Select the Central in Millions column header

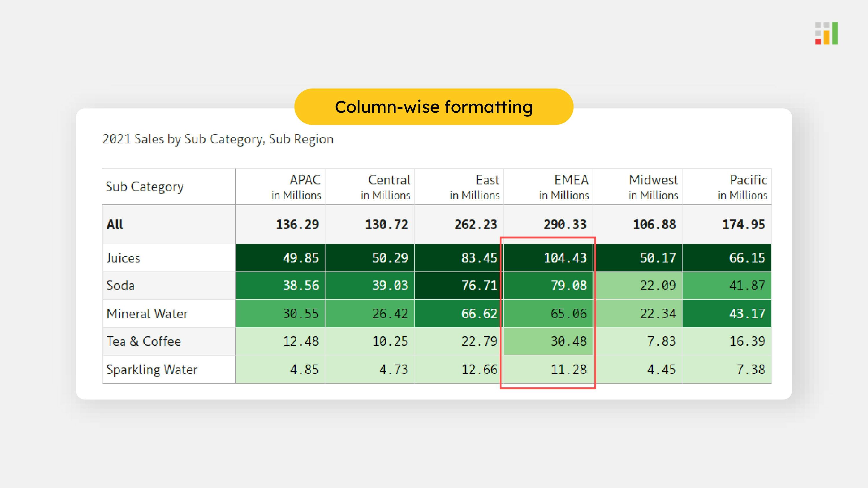tap(385, 187)
